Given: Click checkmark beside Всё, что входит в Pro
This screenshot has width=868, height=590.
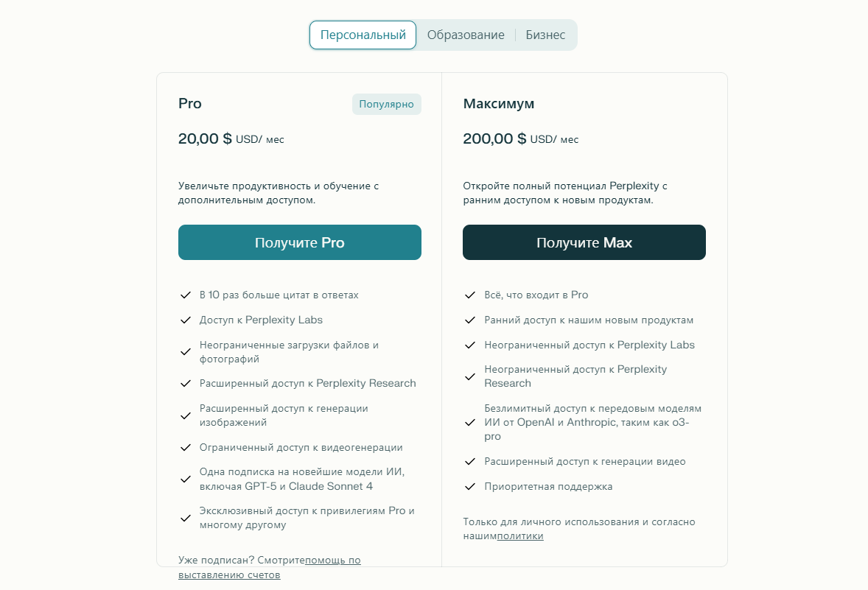Looking at the screenshot, I should [x=470, y=295].
